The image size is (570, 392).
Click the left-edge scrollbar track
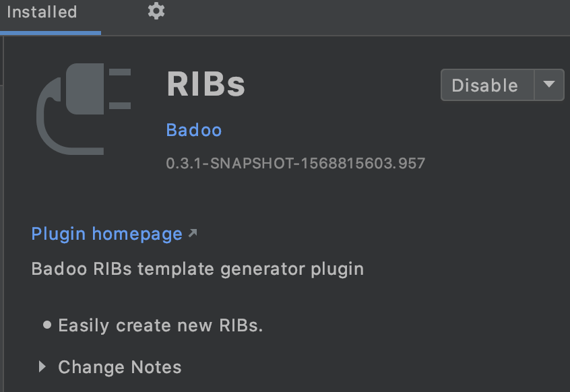tap(2, 202)
